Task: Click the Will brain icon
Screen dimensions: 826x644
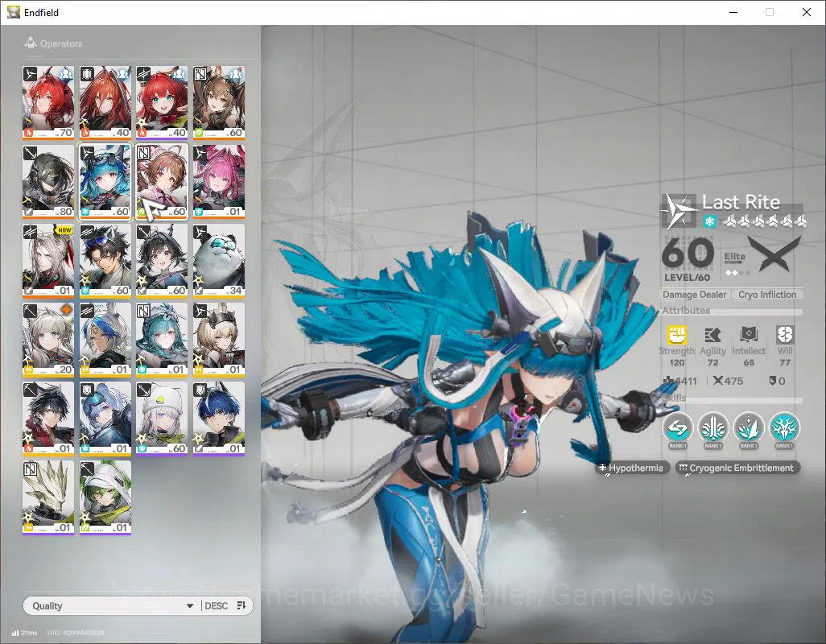Action: pyautogui.click(x=785, y=335)
